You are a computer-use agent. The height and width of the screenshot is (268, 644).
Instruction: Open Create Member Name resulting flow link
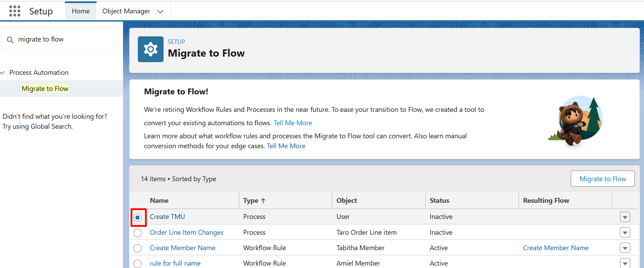[x=556, y=248]
